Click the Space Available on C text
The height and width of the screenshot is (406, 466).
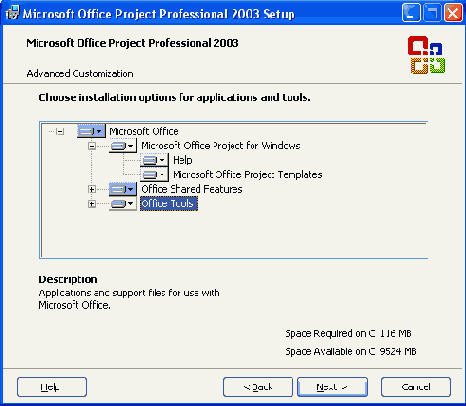[x=351, y=351]
